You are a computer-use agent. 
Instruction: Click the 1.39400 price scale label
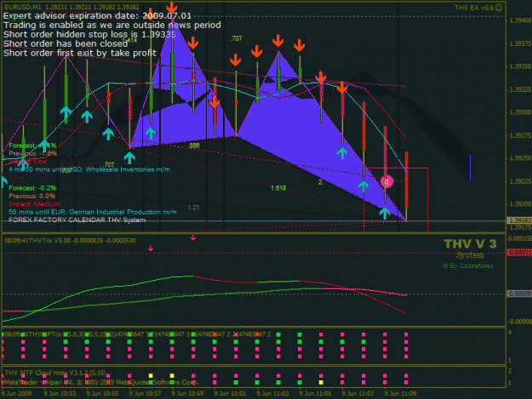click(x=520, y=20)
